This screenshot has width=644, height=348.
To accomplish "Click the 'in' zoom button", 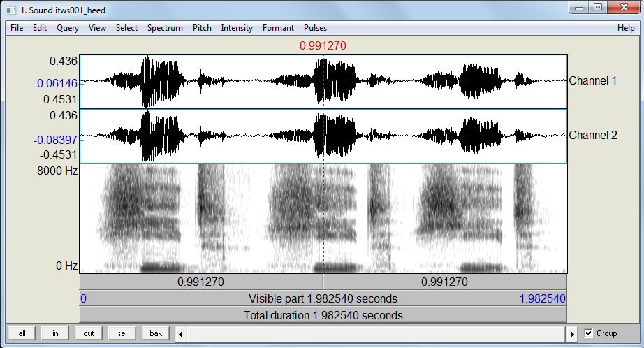I will pyautogui.click(x=55, y=333).
